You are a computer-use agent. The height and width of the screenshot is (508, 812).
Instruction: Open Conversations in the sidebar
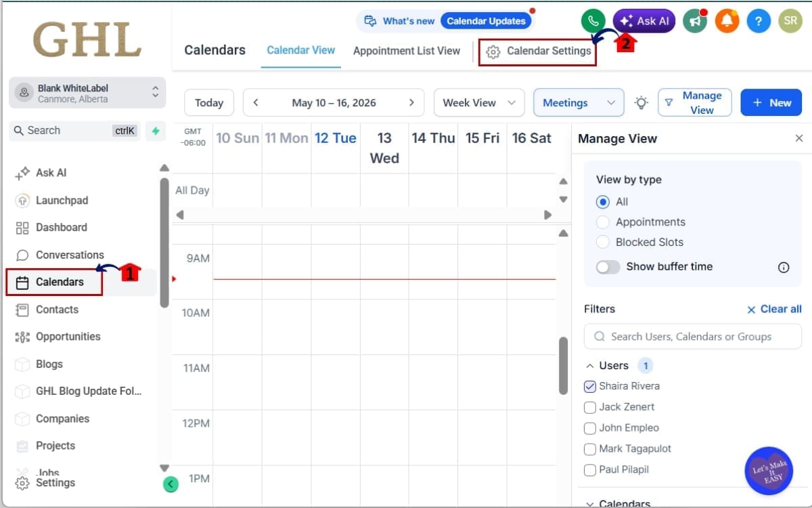[x=60, y=255]
